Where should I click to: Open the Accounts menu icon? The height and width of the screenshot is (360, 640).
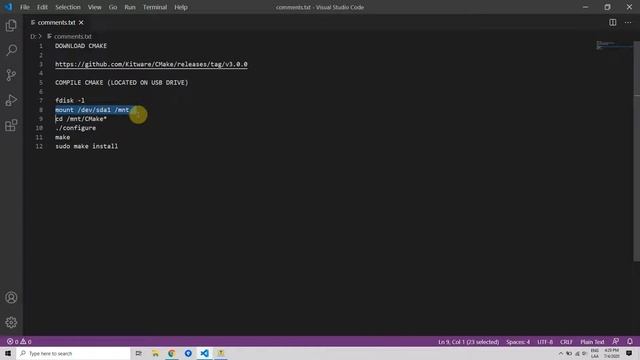11,298
